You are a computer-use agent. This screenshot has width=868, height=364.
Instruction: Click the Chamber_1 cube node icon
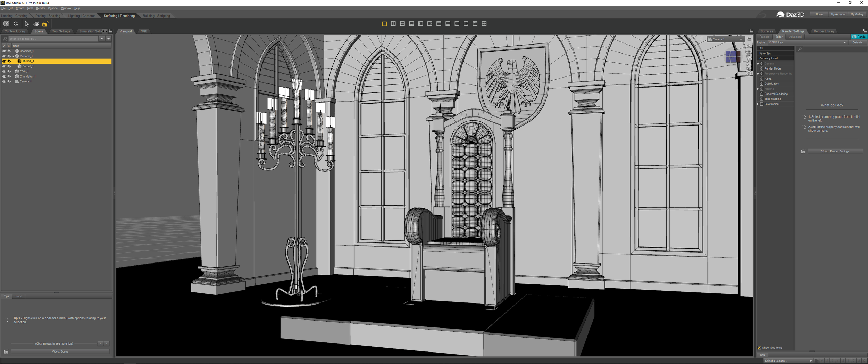17,51
